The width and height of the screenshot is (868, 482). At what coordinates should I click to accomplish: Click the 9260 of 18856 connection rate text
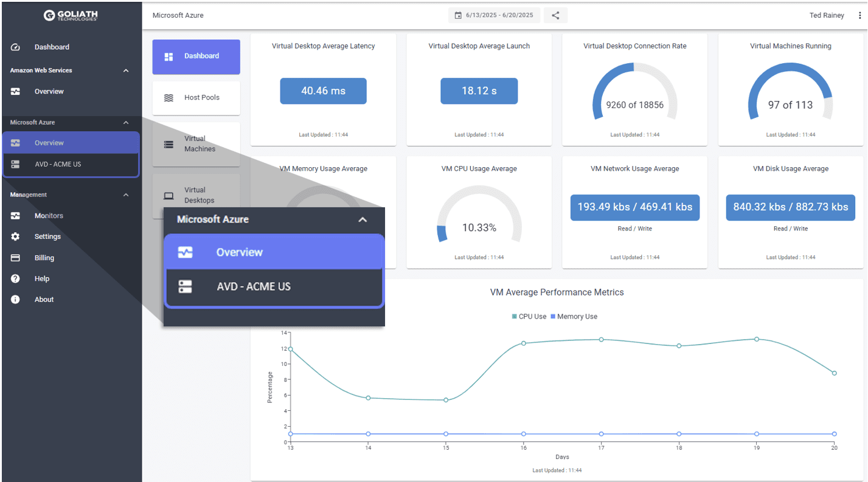(634, 105)
